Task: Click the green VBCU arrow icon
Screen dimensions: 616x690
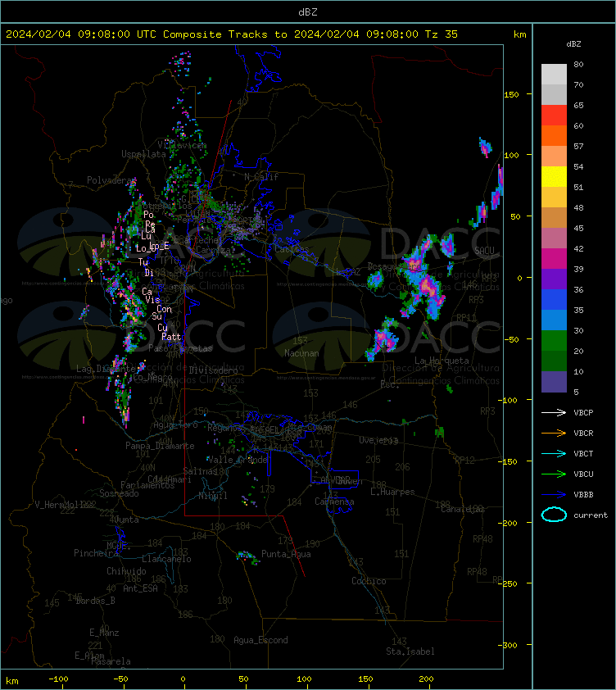Action: [554, 474]
